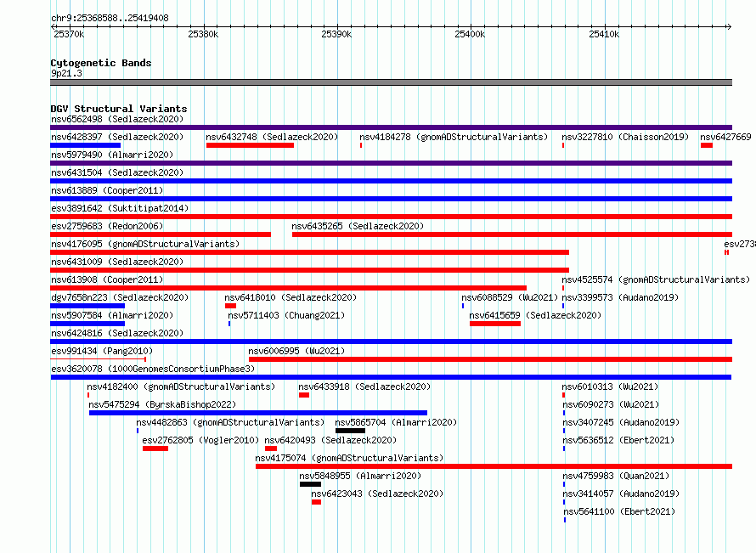Click the 9p21.3 band label
The width and height of the screenshot is (756, 553).
(66, 73)
